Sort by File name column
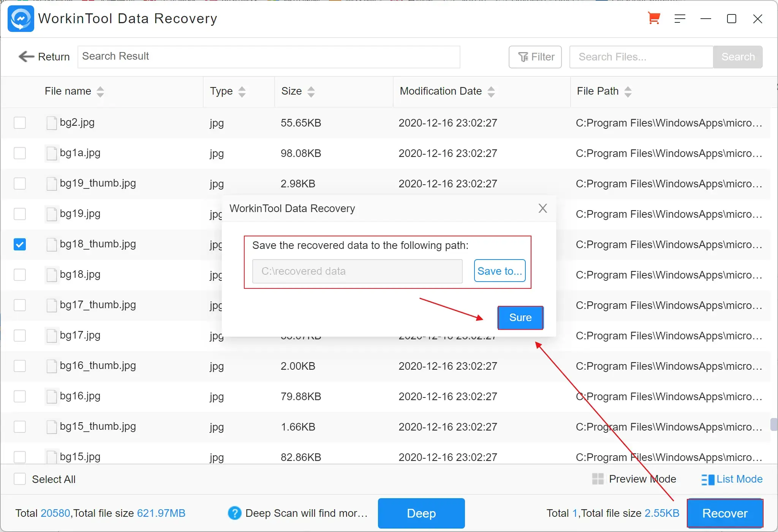 click(x=100, y=92)
